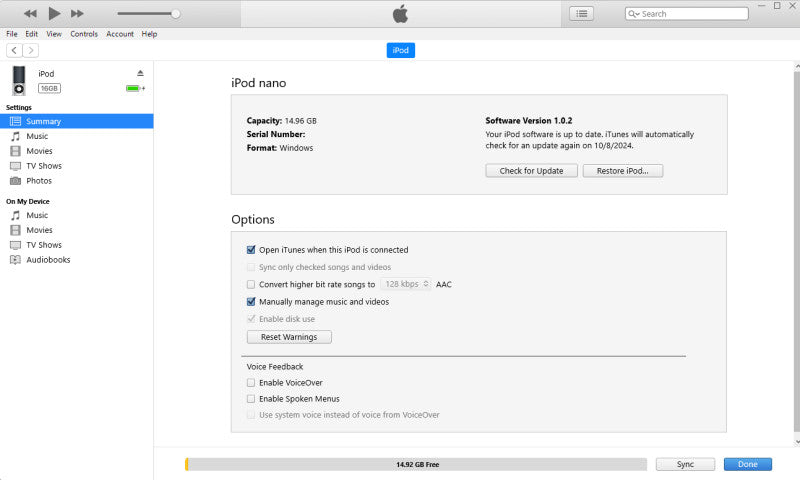The image size is (800, 480).
Task: Open the Edit menu
Action: click(32, 34)
